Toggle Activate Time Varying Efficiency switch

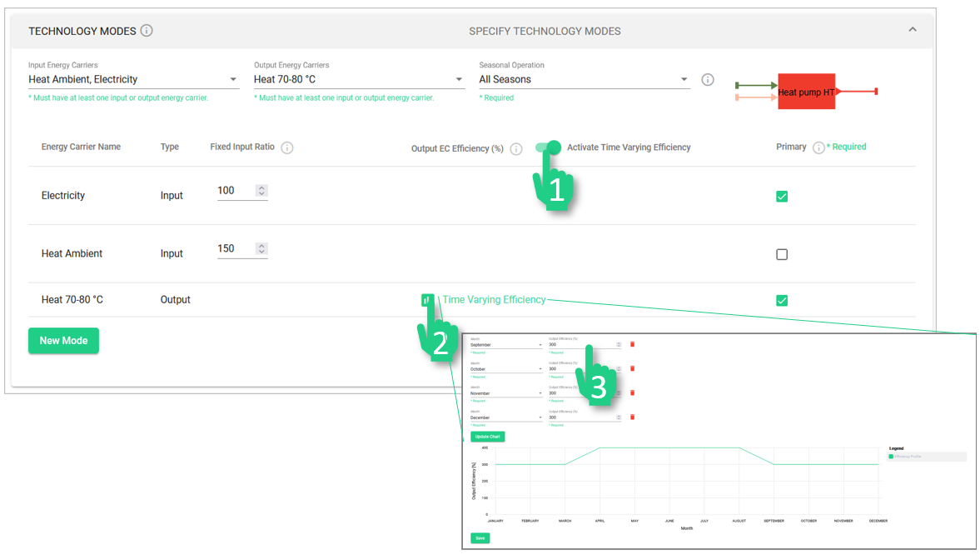pyautogui.click(x=548, y=147)
